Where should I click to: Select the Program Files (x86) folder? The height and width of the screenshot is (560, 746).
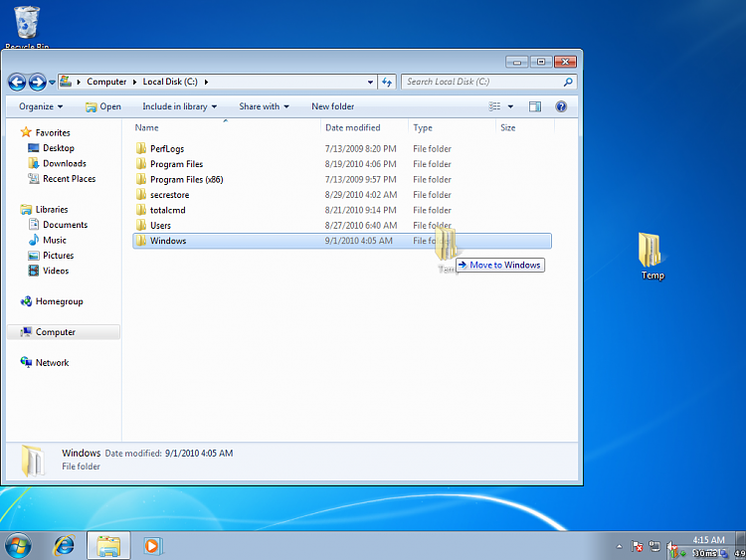point(187,179)
